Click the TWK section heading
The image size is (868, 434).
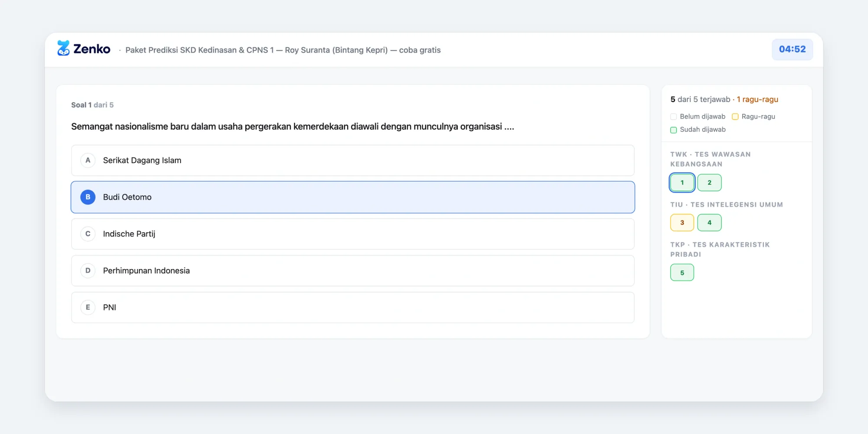pyautogui.click(x=710, y=159)
